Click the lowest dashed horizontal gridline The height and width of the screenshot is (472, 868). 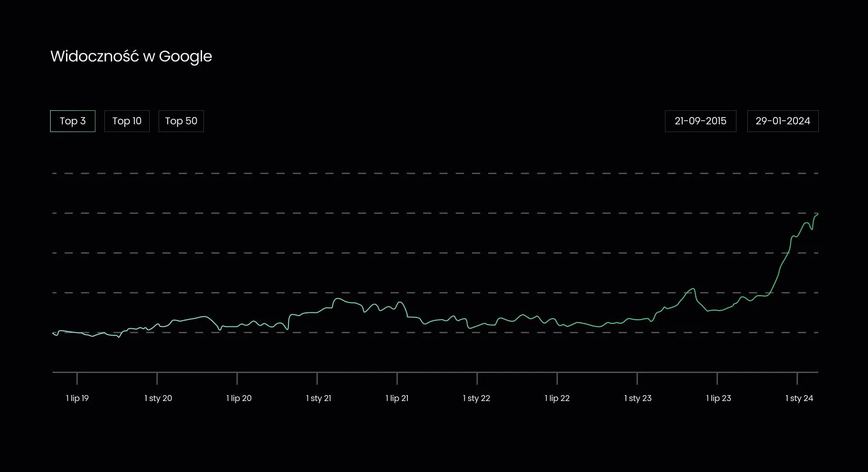click(x=434, y=333)
